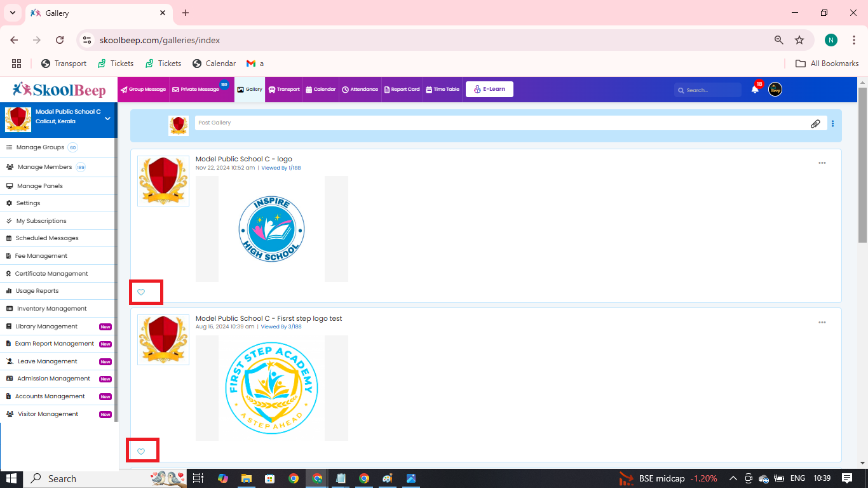The width and height of the screenshot is (868, 498).
Task: Open the bookmarks apps grid icon
Action: 17,64
